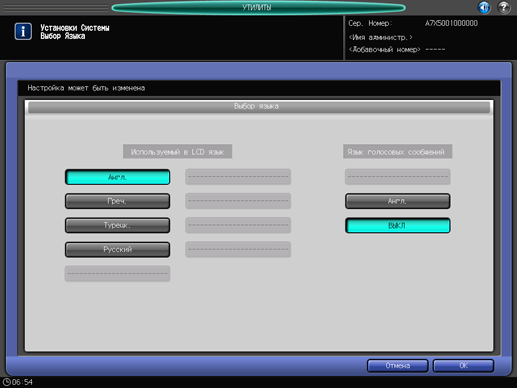Screen dimensions: 517x388
Task: Select Англ. as LCD language
Action: coord(117,177)
